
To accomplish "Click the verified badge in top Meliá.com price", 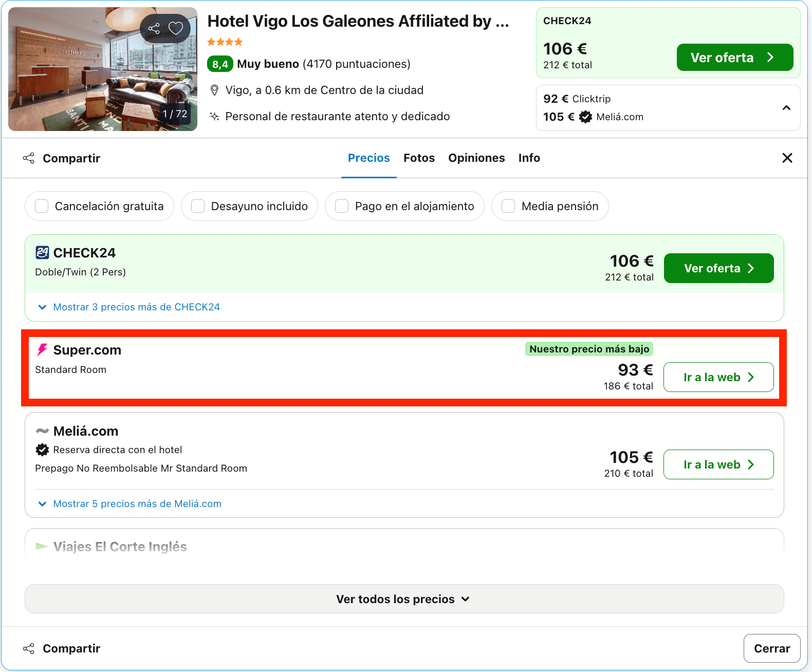I will [585, 117].
